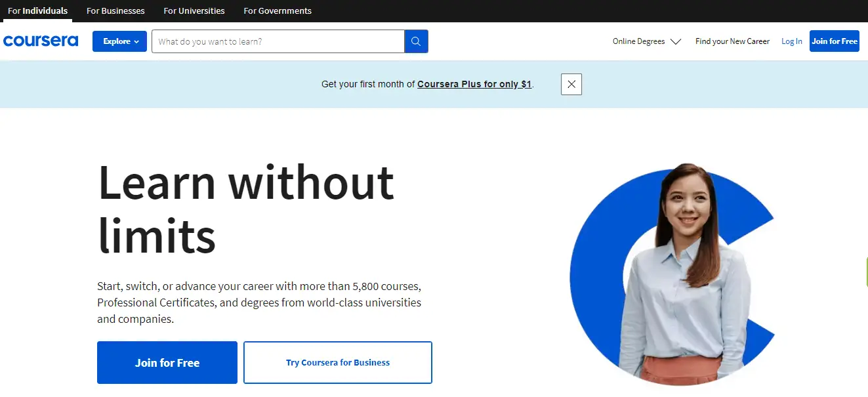Click the 'Start, switch, or advance your career' paragraph
The image size is (868, 397).
(x=259, y=303)
